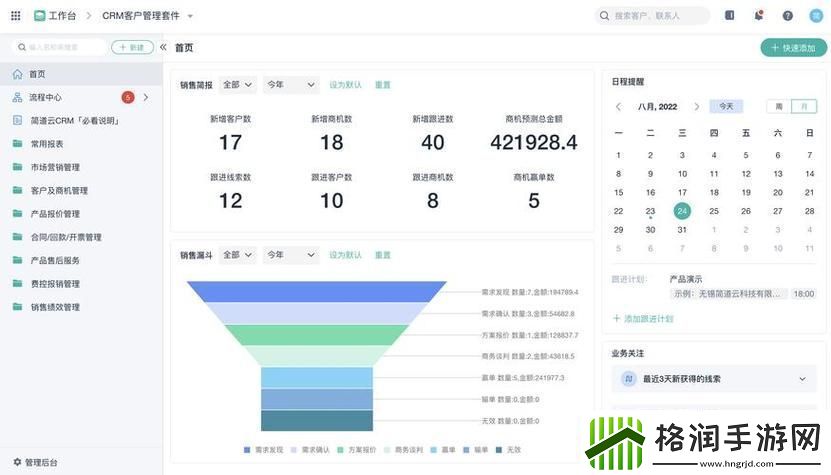
Task: Click the search magnifier in top bar
Action: (x=604, y=16)
